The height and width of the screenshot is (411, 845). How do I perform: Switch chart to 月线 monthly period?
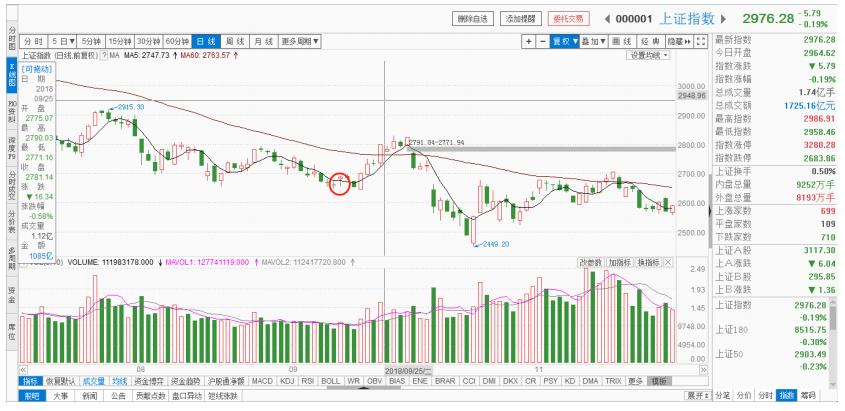click(264, 41)
